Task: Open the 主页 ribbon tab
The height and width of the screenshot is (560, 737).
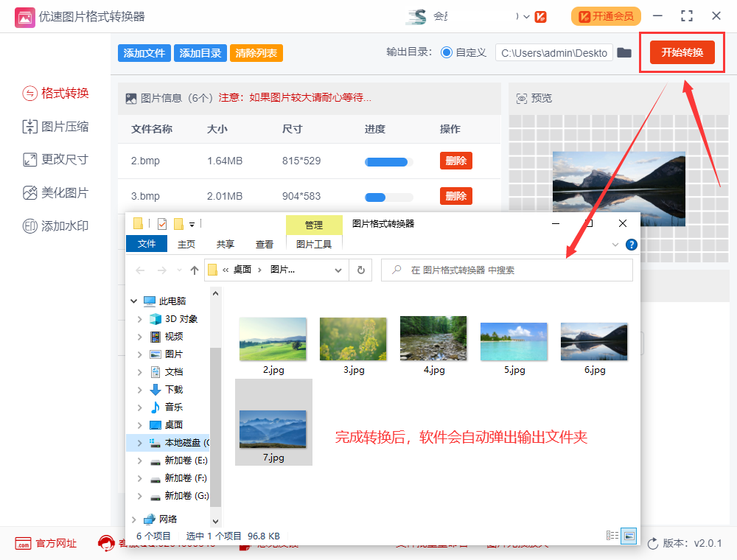Action: pos(186,245)
